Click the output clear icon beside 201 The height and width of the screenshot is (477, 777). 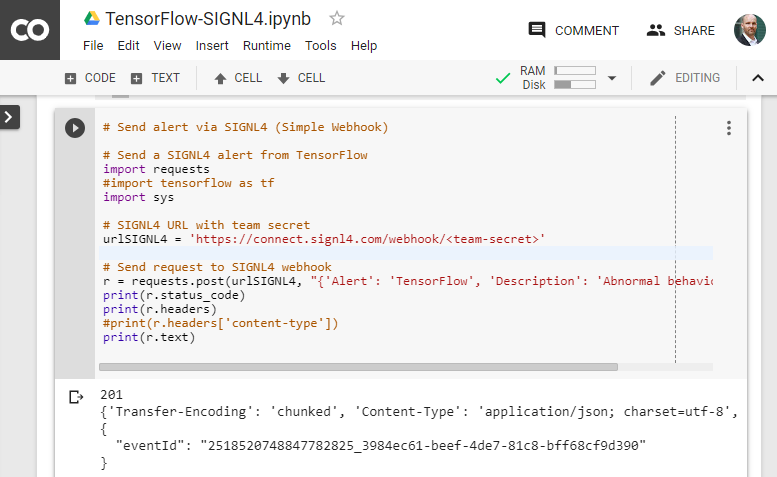[76, 397]
